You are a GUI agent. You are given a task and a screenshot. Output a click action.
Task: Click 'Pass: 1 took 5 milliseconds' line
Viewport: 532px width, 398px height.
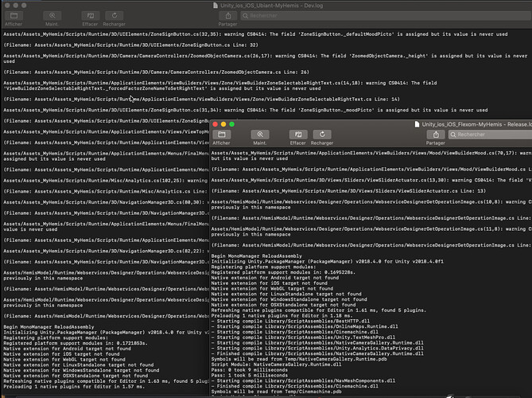click(250, 376)
